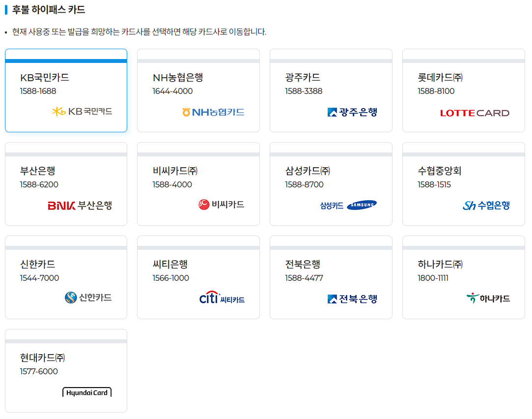
Task: Click the 신한카드 logo
Action: (88, 298)
